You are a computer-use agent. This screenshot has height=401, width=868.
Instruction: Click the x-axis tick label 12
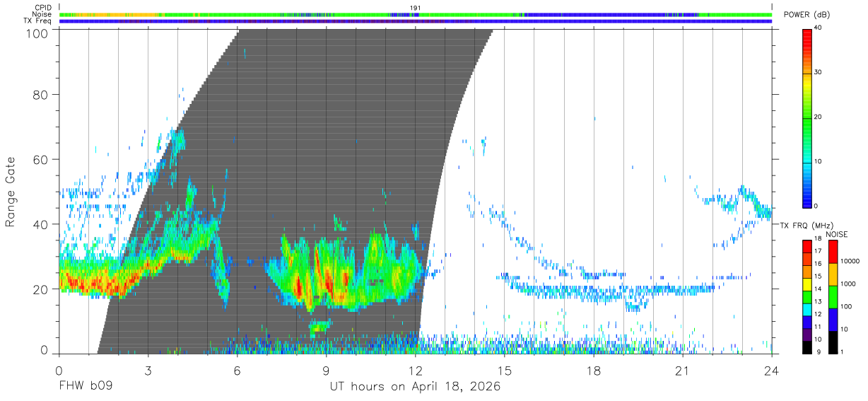[x=415, y=370]
